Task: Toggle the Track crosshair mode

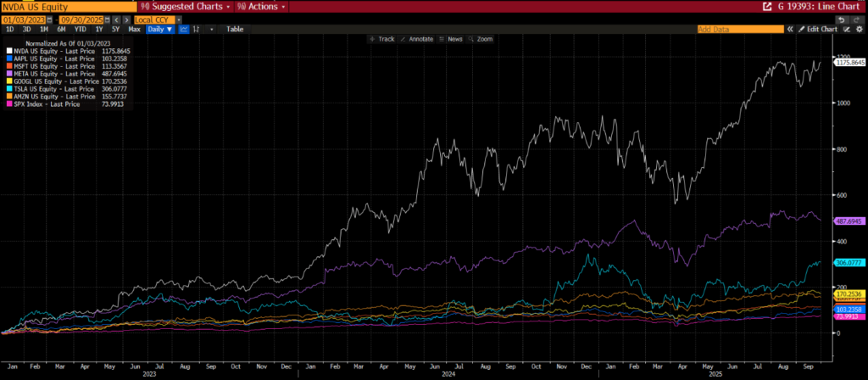Action: 383,39
